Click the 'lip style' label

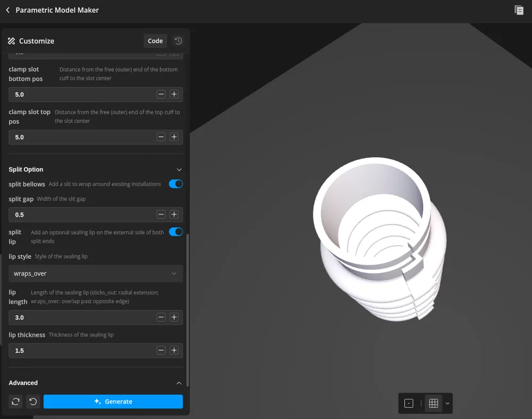[20, 257]
